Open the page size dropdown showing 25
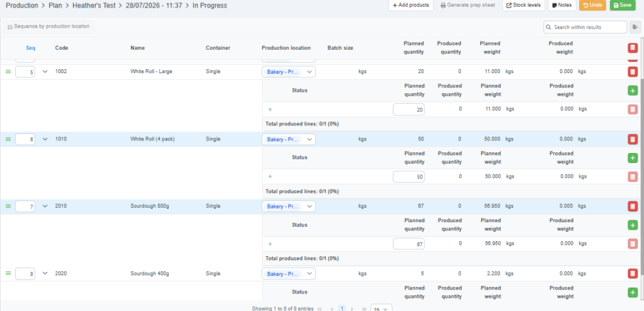Viewport: 644px width, 311px height. point(381,308)
